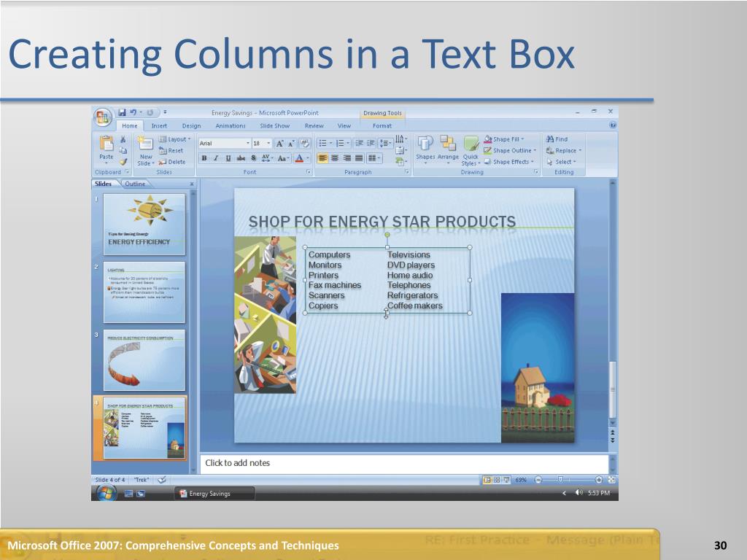Screen dimensions: 747x560
Task: Expand the Shape Effects dropdown
Action: coord(508,162)
